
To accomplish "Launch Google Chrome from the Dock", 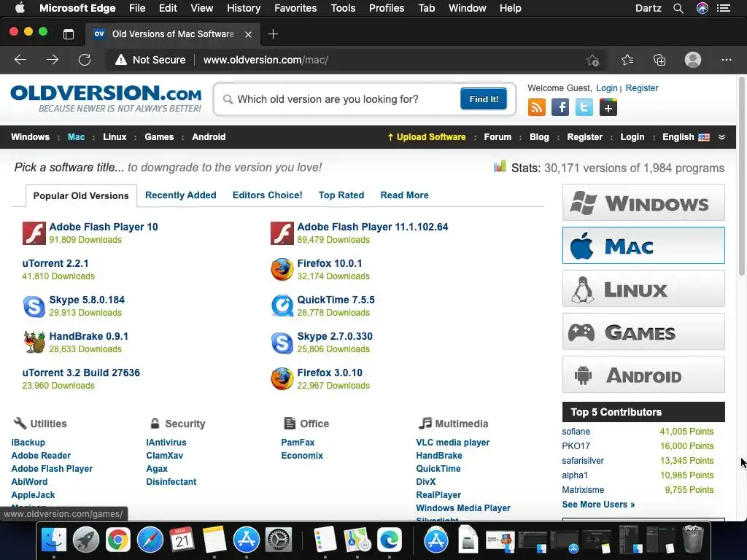I will click(x=118, y=540).
